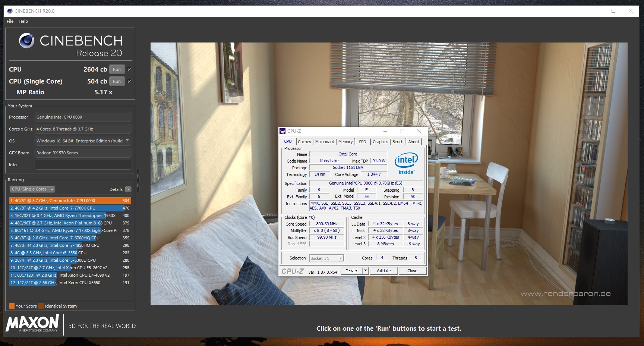This screenshot has width=644, height=346.
Task: Click the "Windows 10, 64 Bit, Enterprise Edition" OS field
Action: point(83,141)
